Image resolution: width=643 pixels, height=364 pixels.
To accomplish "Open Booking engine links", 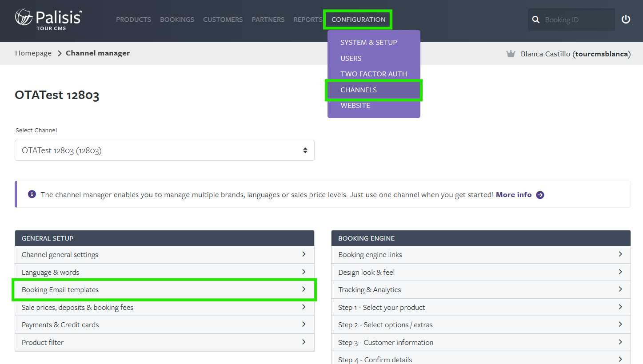I will (481, 255).
